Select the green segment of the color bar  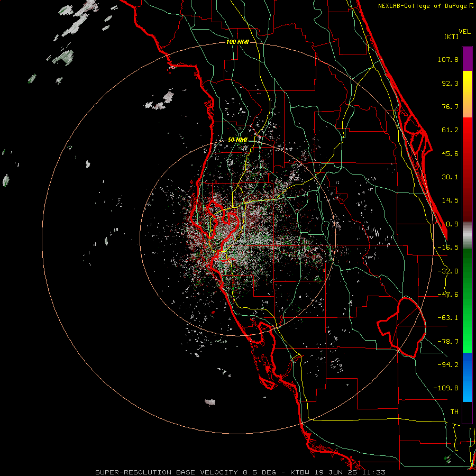[467, 300]
